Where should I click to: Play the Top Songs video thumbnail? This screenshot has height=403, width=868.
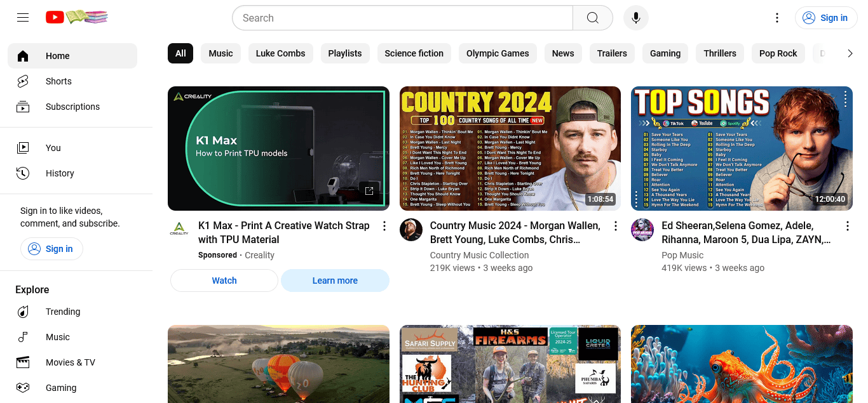point(742,149)
